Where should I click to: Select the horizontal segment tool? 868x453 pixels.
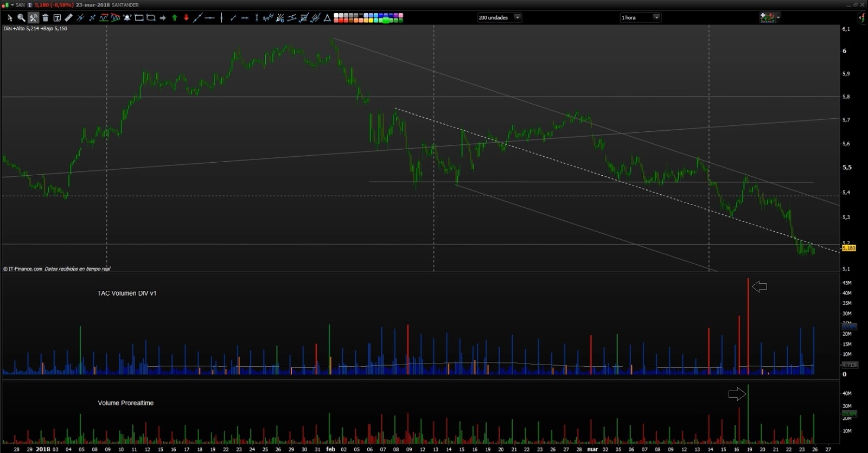tap(245, 18)
